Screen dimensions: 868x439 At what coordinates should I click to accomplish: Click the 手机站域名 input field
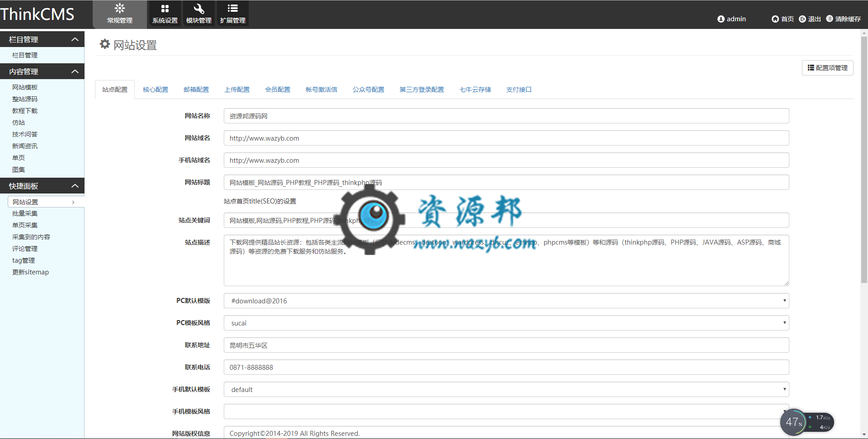pyautogui.click(x=506, y=160)
